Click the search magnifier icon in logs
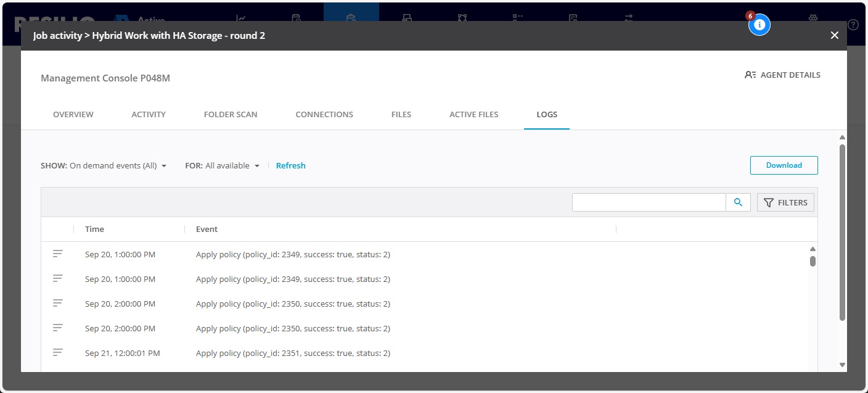The height and width of the screenshot is (393, 868). tap(738, 202)
